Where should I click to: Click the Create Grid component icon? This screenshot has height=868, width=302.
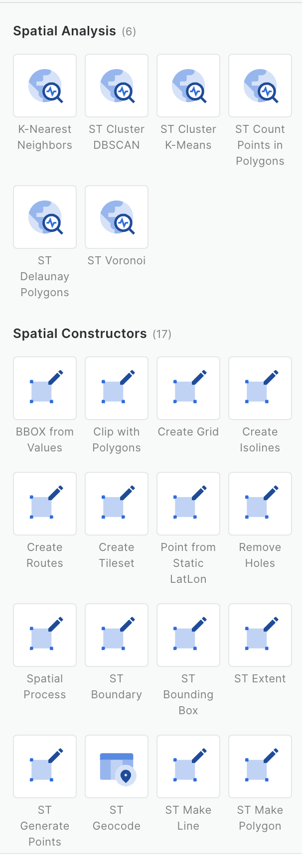188,388
